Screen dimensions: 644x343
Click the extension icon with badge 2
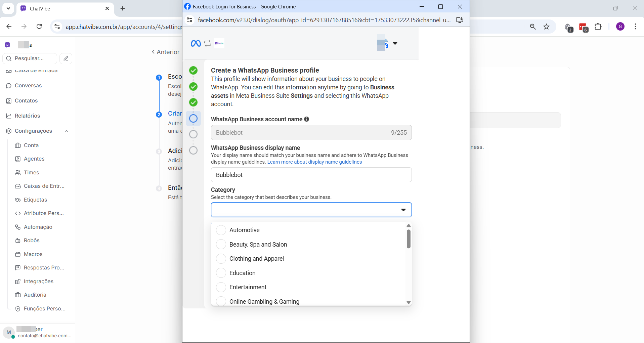tap(569, 28)
